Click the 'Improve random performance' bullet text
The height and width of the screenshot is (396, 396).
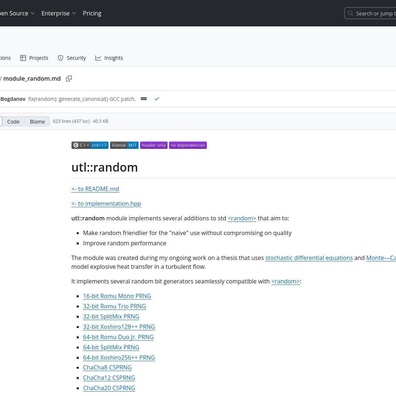124,243
